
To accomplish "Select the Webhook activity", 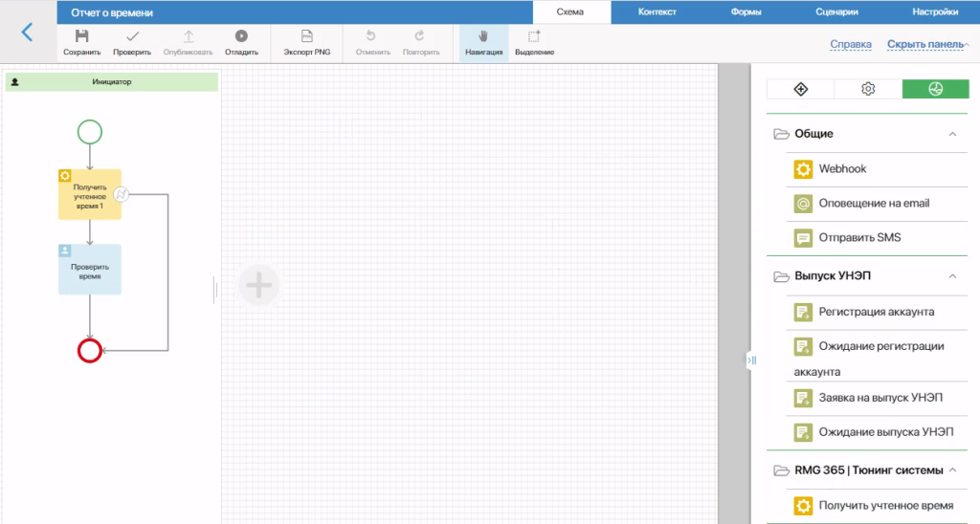I will click(877, 169).
